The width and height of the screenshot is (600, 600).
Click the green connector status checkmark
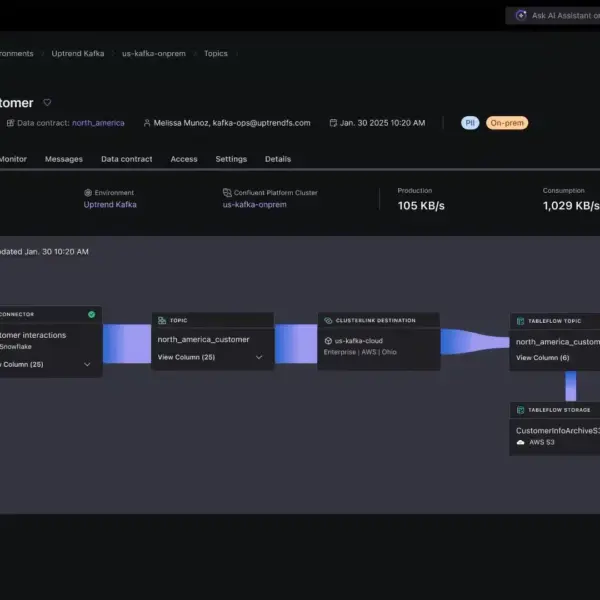click(91, 315)
